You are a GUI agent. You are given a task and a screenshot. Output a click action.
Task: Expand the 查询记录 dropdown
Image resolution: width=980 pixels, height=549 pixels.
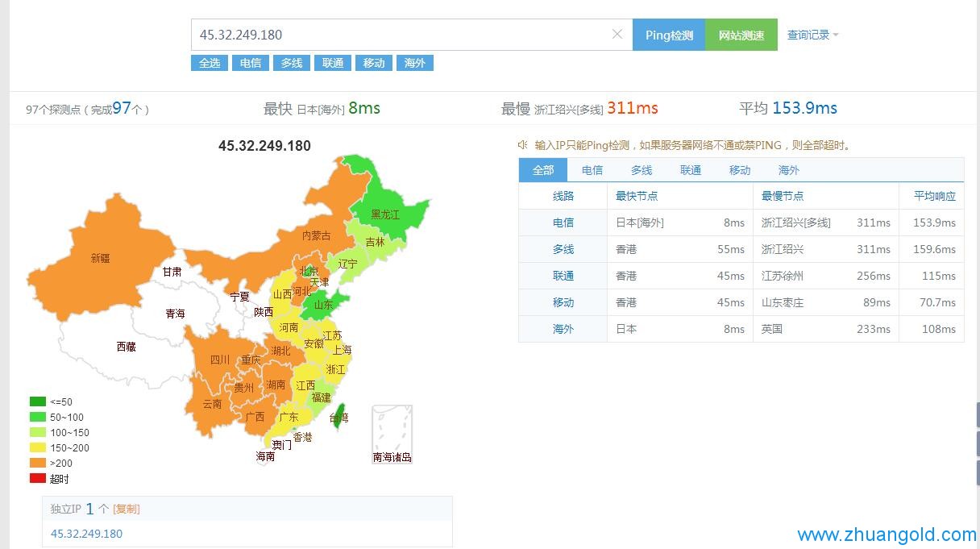pyautogui.click(x=812, y=35)
